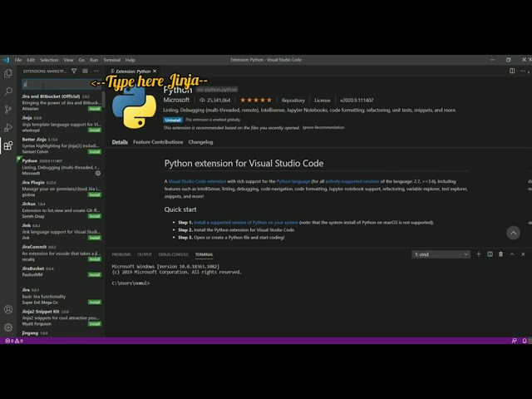Open the Selection menu
This screenshot has height=399, width=532.
pyautogui.click(x=49, y=60)
